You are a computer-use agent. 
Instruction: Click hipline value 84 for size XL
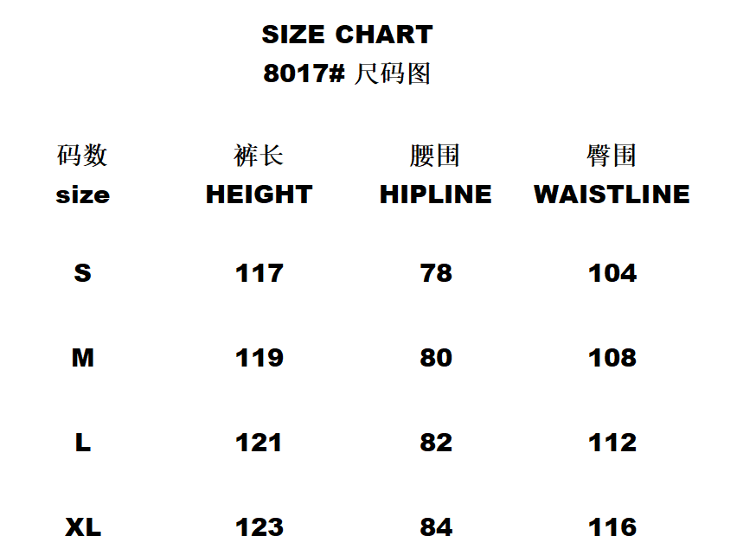click(435, 526)
